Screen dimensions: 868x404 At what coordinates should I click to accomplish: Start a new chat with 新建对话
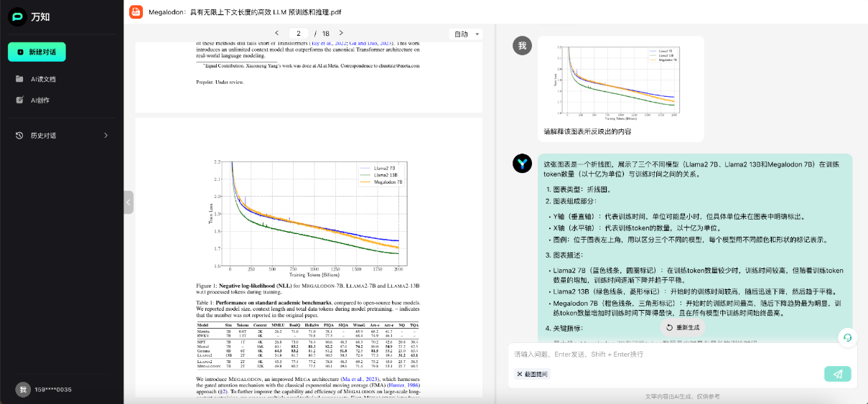(37, 52)
